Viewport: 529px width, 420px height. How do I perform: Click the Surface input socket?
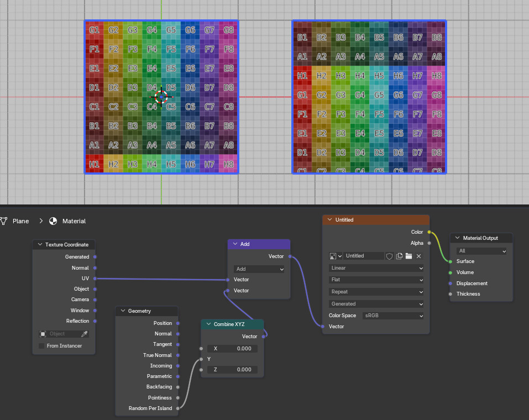point(451,261)
